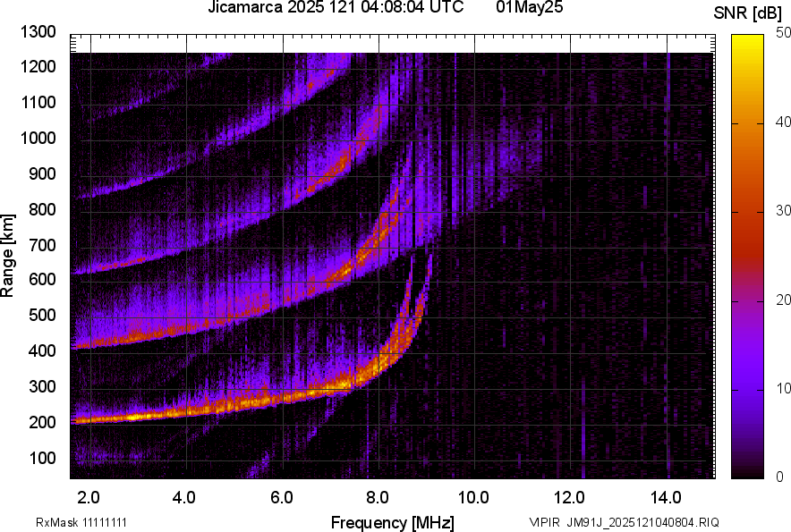
Task: Select the date label '01May25'
Action: pyautogui.click(x=530, y=7)
